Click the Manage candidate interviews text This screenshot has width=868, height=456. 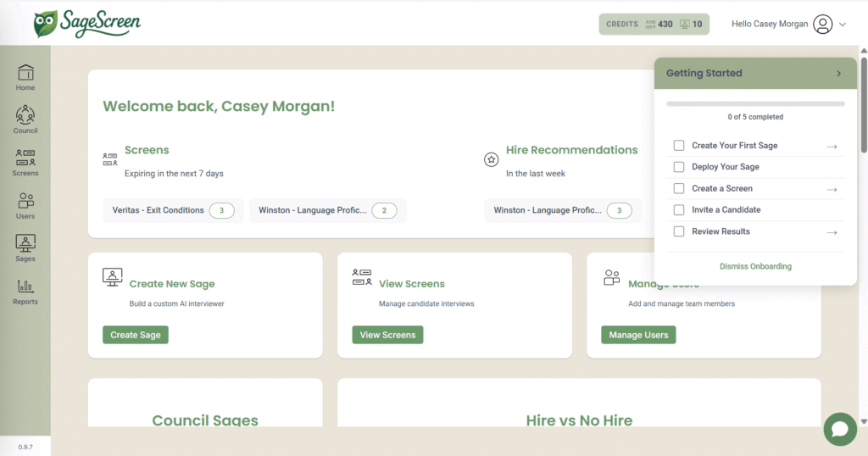[x=426, y=303]
